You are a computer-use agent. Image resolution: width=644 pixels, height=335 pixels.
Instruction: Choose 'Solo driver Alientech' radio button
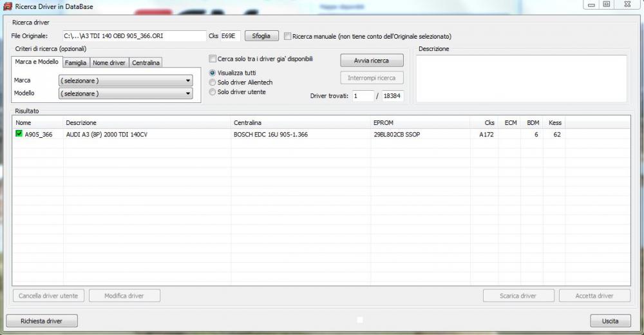(213, 82)
